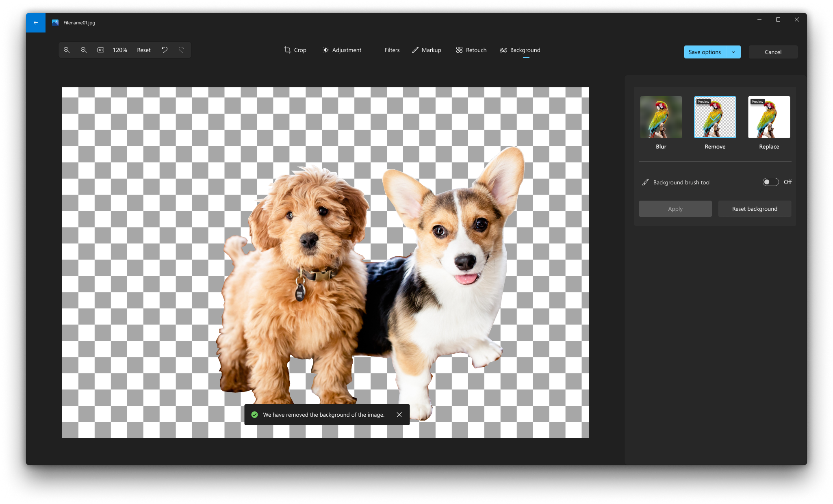Select the Retouch tool

tap(473, 50)
